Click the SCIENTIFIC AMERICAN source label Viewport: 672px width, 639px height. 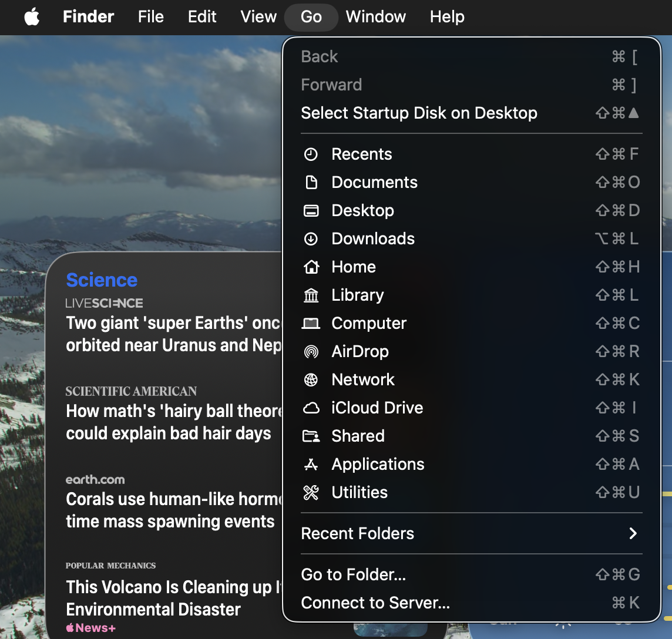[131, 391]
